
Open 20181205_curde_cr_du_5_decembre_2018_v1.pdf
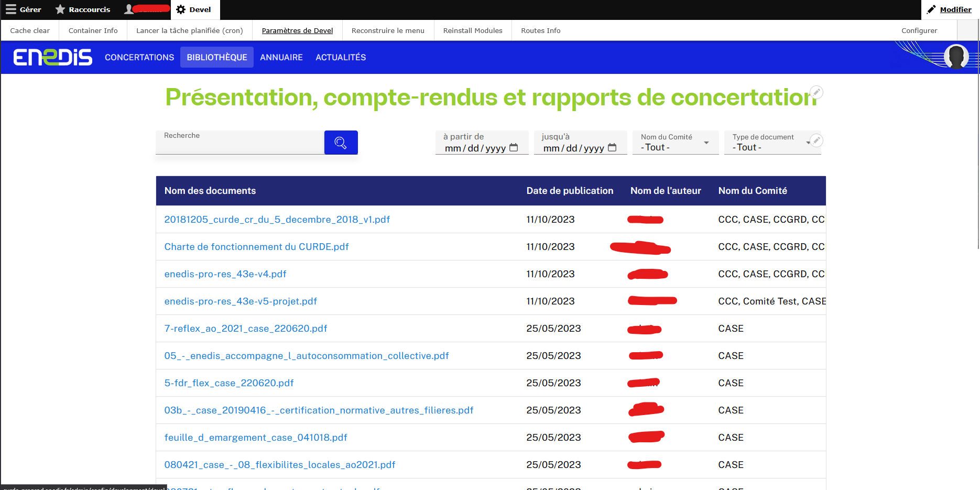click(x=277, y=220)
